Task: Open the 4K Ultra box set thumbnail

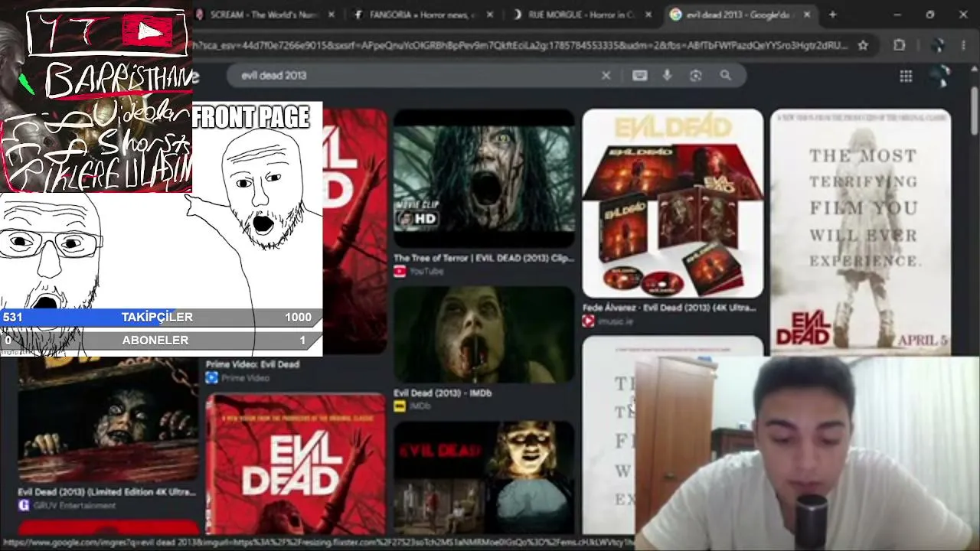Action: 672,203
